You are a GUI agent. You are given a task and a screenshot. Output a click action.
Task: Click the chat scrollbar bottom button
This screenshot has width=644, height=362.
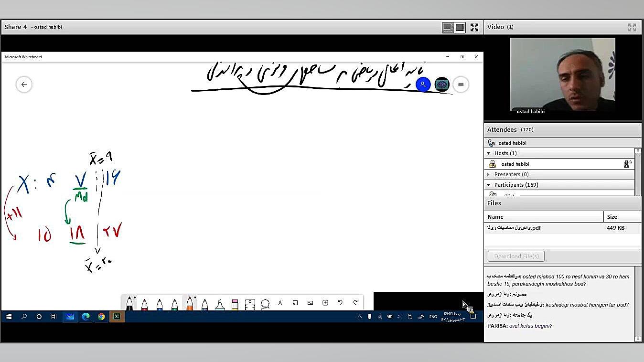pyautogui.click(x=638, y=339)
